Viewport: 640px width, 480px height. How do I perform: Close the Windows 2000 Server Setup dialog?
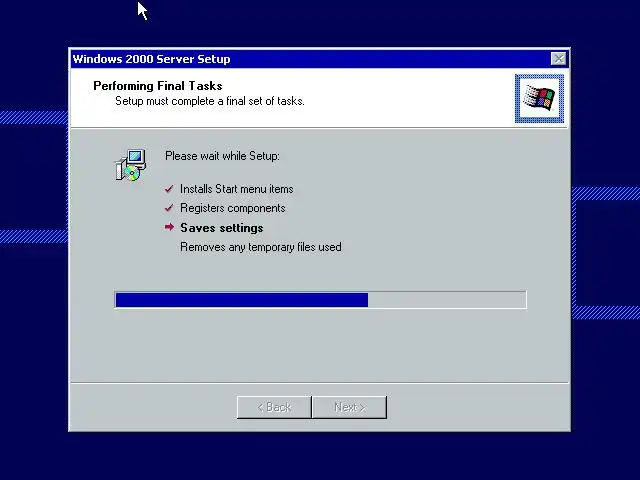[558, 59]
